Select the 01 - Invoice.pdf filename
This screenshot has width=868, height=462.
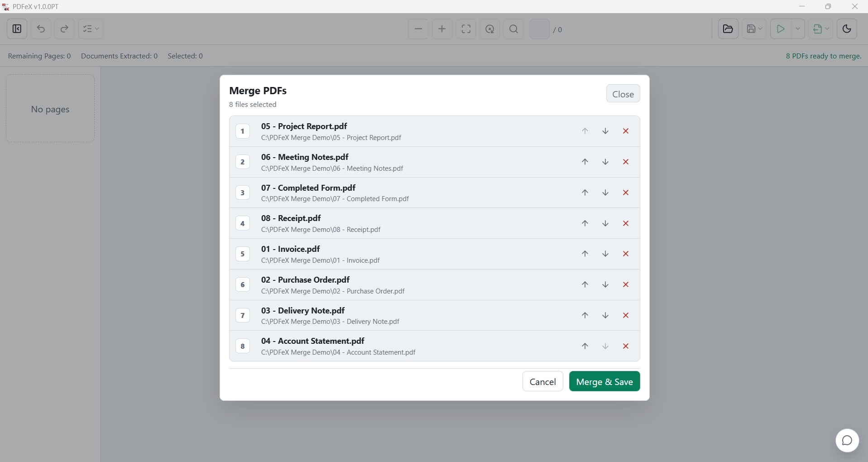(x=291, y=249)
